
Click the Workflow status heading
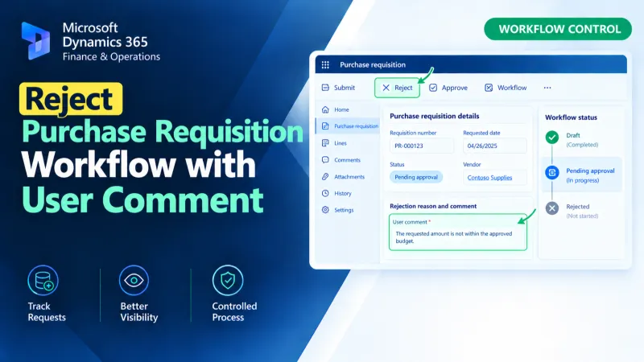click(x=571, y=117)
